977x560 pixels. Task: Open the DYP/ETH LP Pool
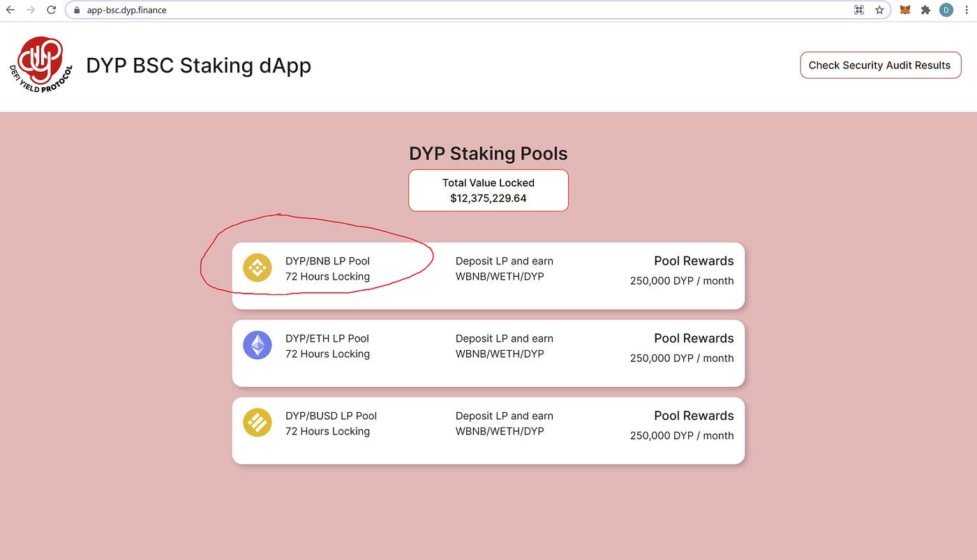coord(488,353)
